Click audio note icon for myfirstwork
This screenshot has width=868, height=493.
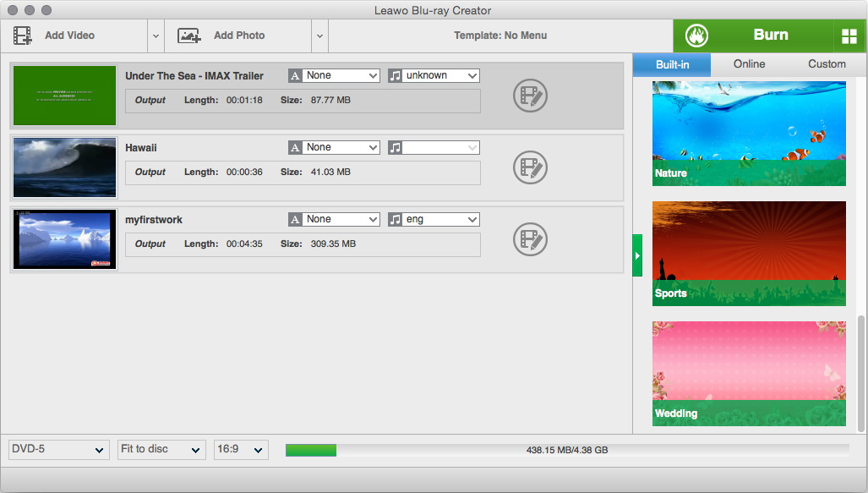395,220
